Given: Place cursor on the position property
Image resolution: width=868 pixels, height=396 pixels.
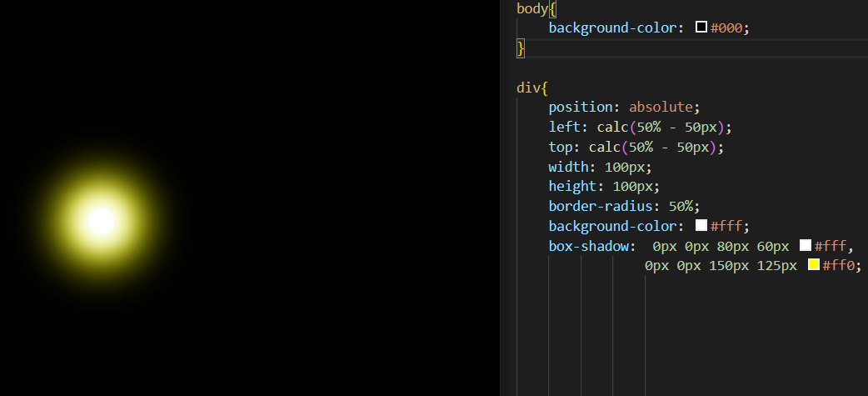Looking at the screenshot, I should (x=581, y=107).
